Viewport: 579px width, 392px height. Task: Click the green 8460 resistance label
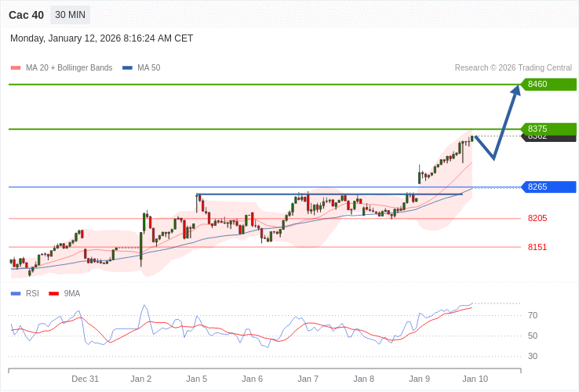548,84
